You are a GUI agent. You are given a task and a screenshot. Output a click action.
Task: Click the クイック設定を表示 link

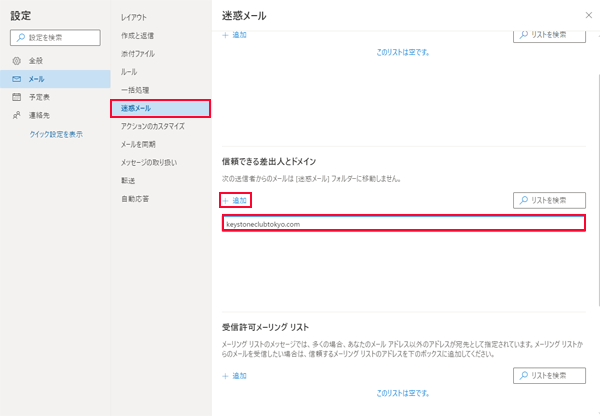point(56,134)
